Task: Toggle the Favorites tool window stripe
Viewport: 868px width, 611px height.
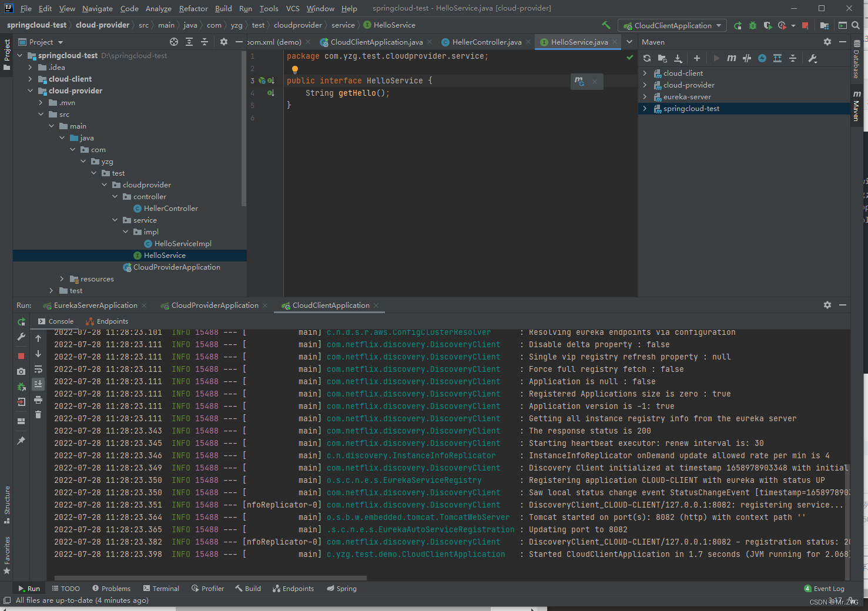Action: pyautogui.click(x=7, y=555)
